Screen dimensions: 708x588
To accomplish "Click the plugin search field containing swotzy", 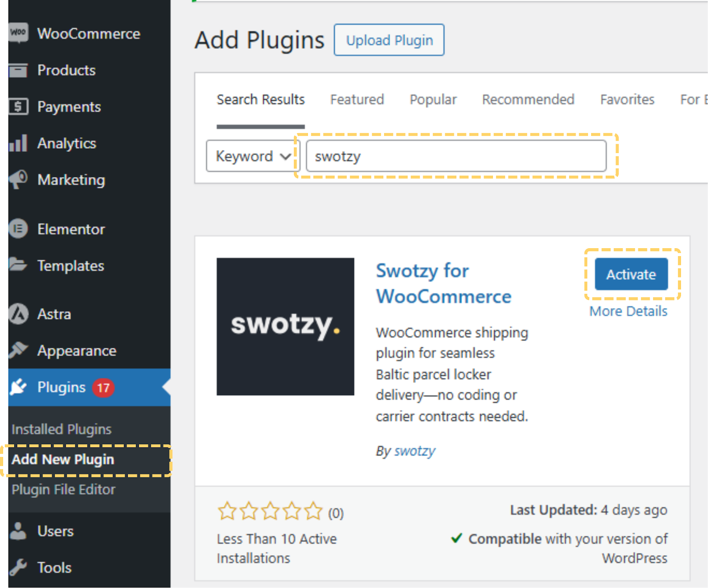I will [x=456, y=156].
